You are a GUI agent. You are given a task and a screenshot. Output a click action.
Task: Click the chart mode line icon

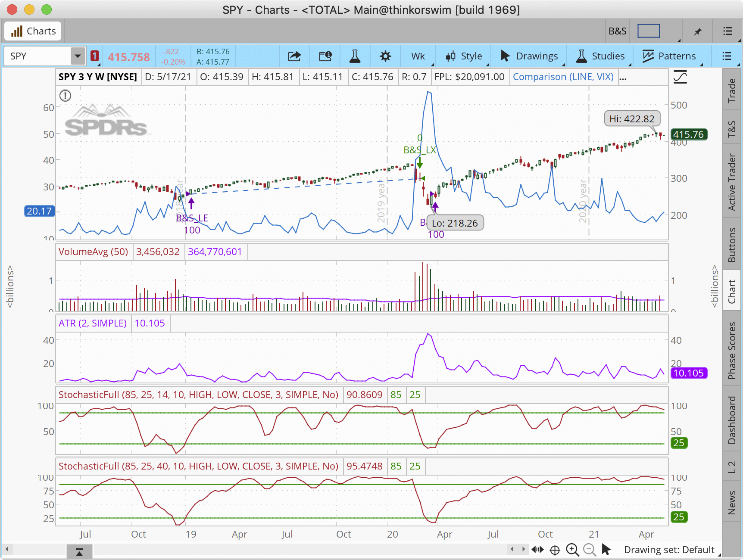click(680, 77)
